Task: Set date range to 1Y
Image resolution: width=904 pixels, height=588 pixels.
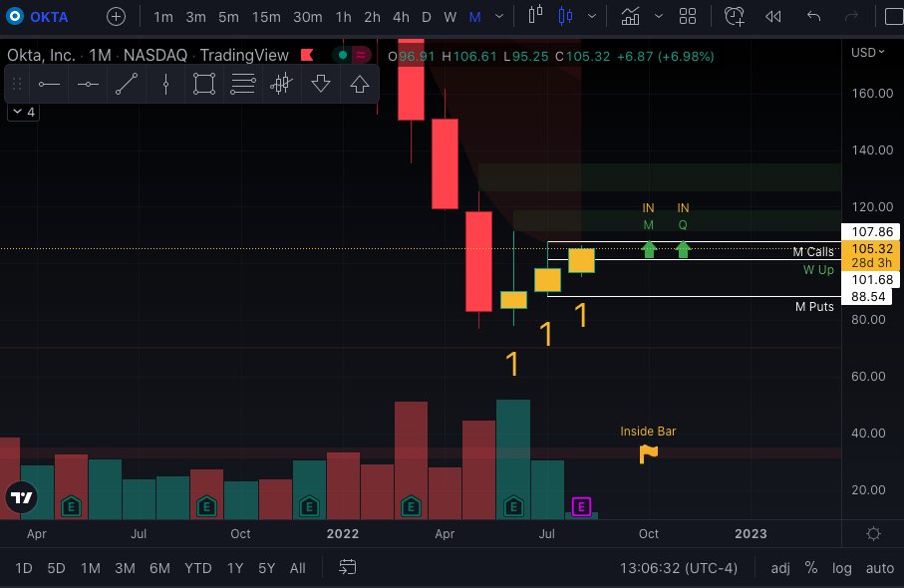Action: [x=235, y=568]
